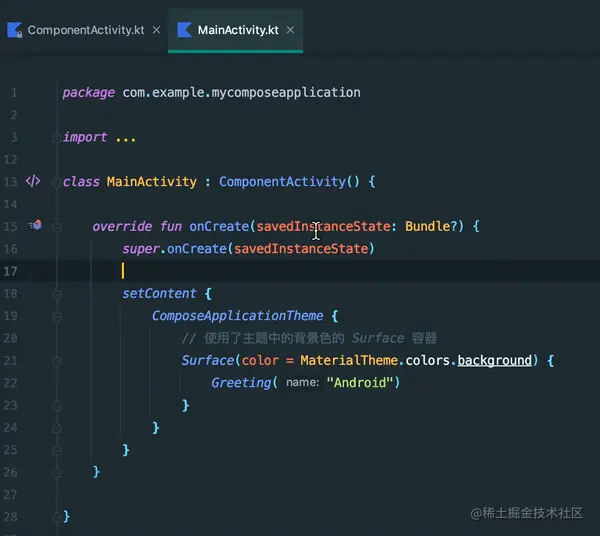This screenshot has width=600, height=536.
Task: Click the Surface call on line 21
Action: (207, 360)
